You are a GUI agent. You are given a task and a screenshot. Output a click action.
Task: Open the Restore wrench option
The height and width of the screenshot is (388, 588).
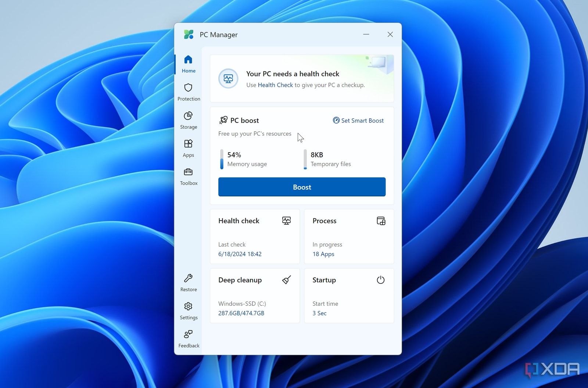189,283
